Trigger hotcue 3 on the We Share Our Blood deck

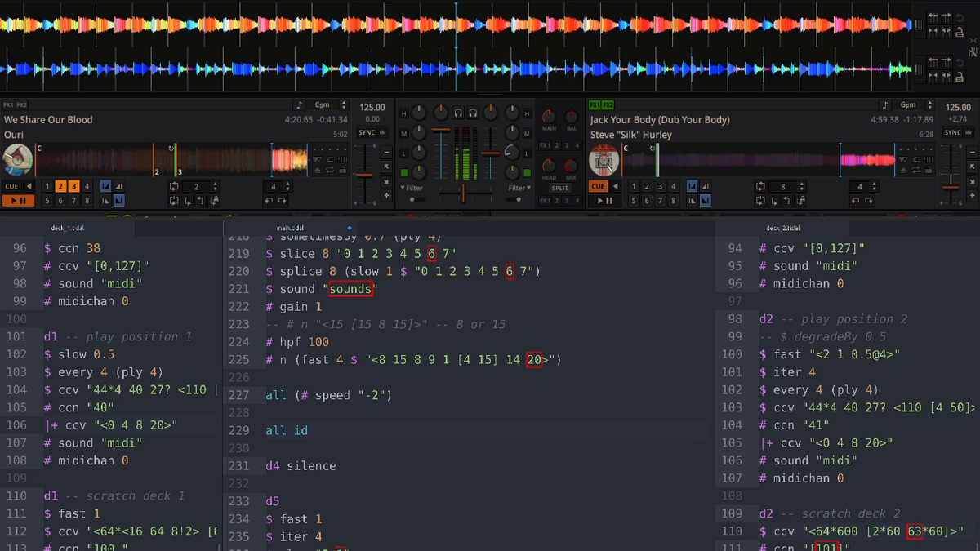pyautogui.click(x=73, y=187)
